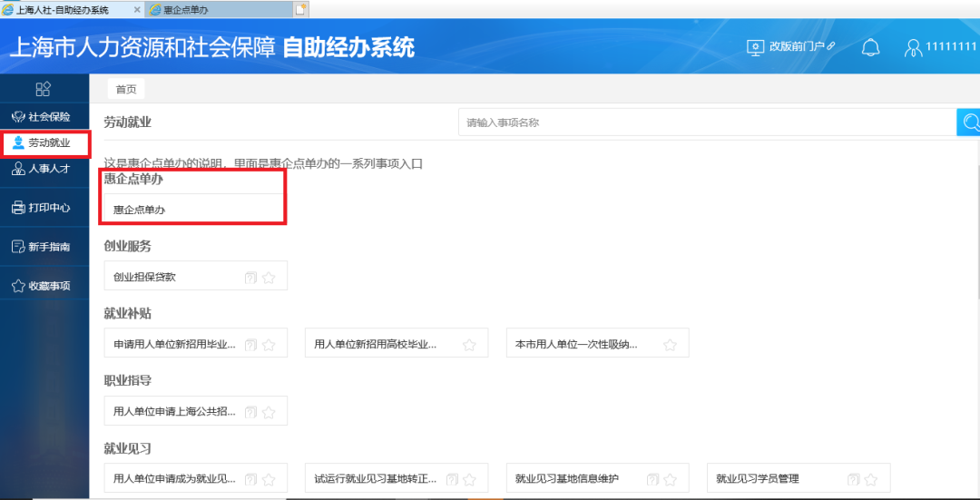This screenshot has height=500, width=980.
Task: Close the 上海人社-自助经办系统 browser tab
Action: pos(138,10)
